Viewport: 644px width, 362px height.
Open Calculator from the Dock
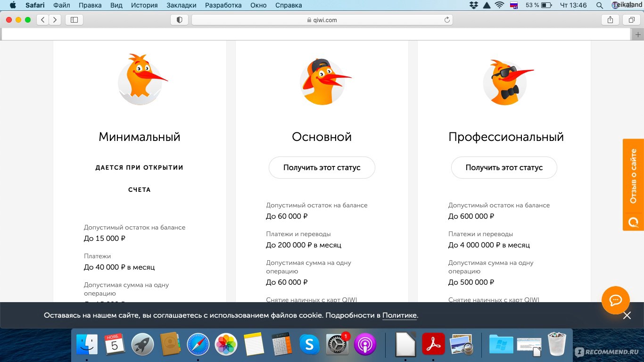282,345
